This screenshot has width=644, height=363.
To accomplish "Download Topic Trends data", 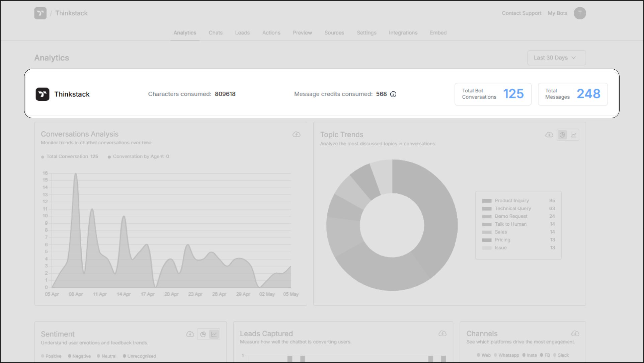I will pyautogui.click(x=549, y=135).
